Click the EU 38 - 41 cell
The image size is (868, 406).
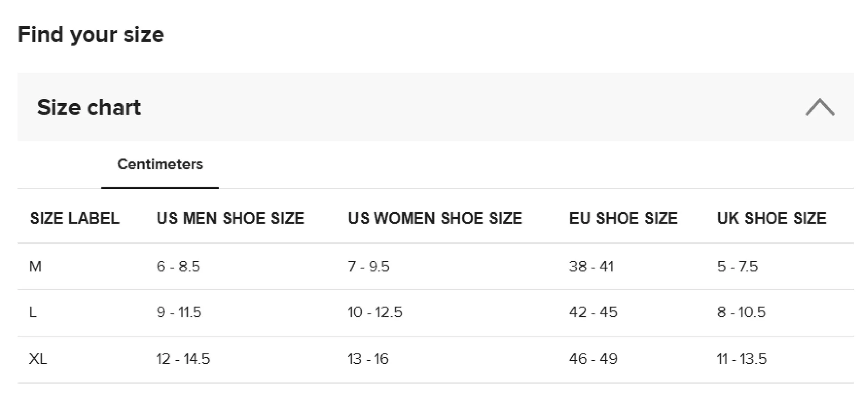click(x=591, y=267)
